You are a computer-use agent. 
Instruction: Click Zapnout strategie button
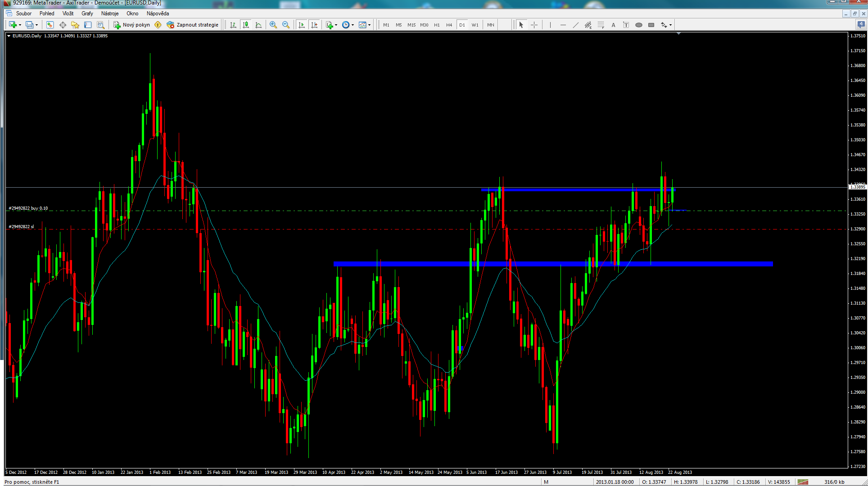pos(193,25)
